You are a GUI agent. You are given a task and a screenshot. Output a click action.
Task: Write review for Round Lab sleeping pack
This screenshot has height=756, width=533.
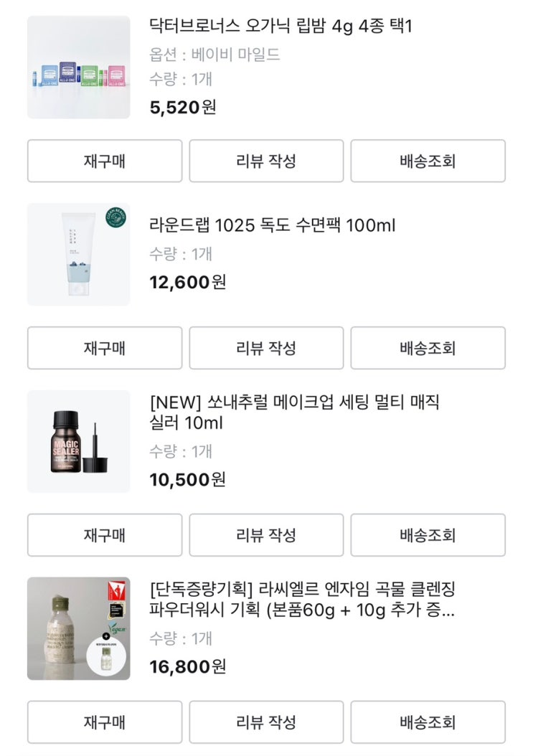pos(266,348)
